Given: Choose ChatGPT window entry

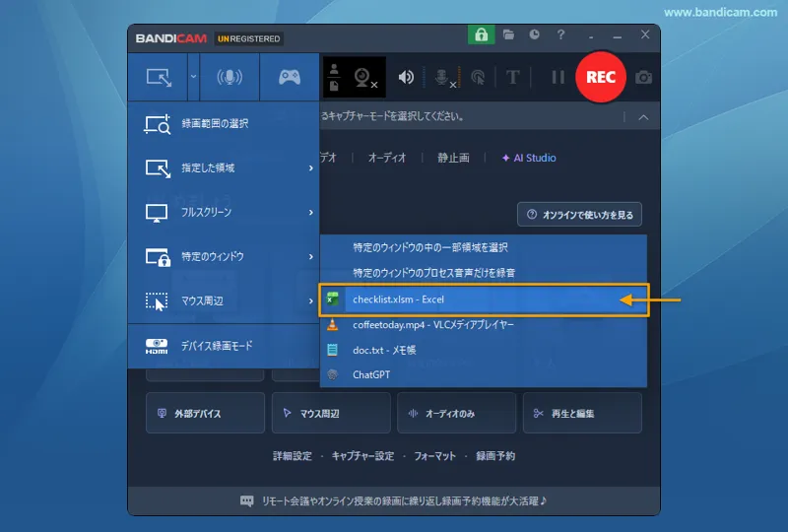Looking at the screenshot, I should coord(484,374).
